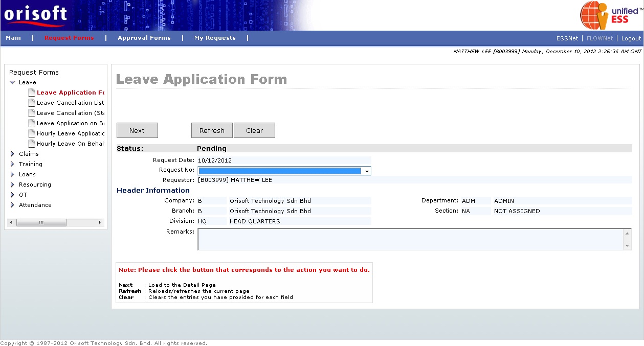
Task: Click the Hourly Leave Applicatic document icon
Action: click(x=32, y=133)
